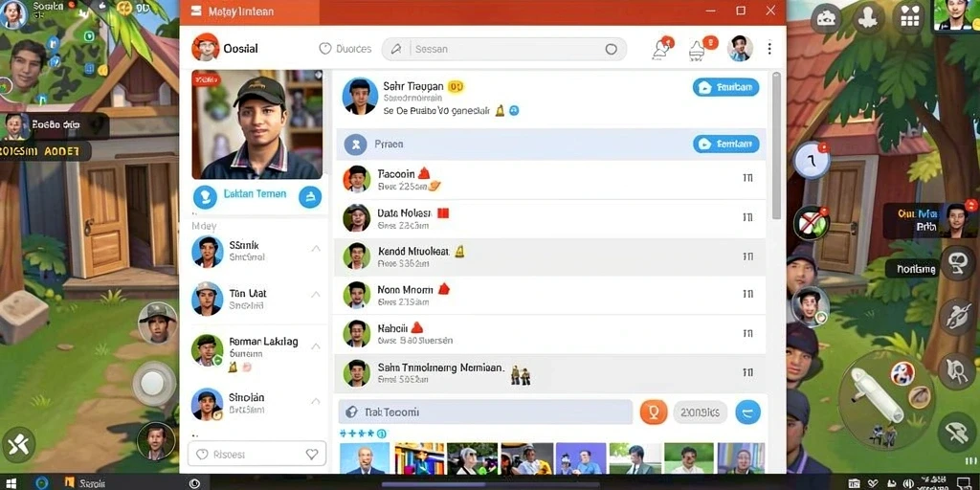Screen dimensions: 980x490
Task: Expand the Ssmik contact entry
Action: (316, 248)
